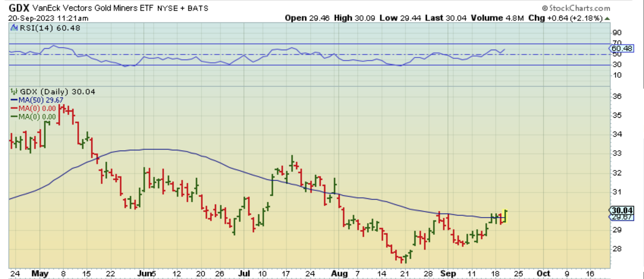Click the "GDX (Daily) 30.04" legend label

(57, 92)
